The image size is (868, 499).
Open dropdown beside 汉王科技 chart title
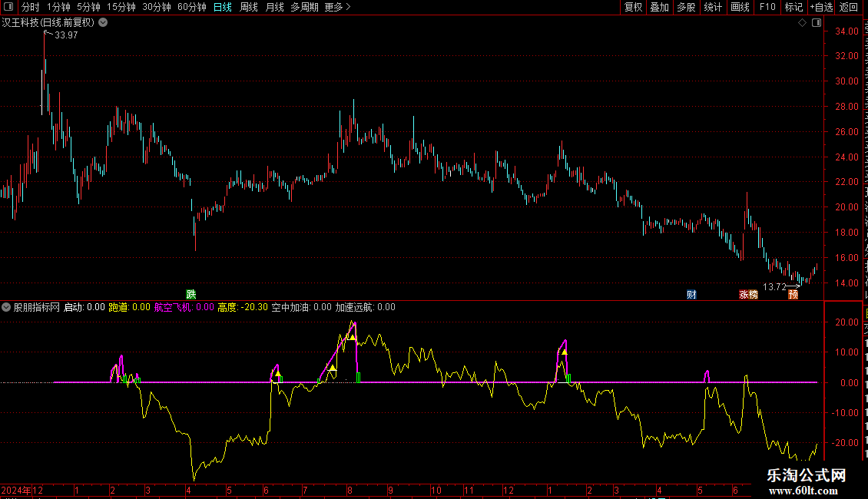tap(103, 23)
